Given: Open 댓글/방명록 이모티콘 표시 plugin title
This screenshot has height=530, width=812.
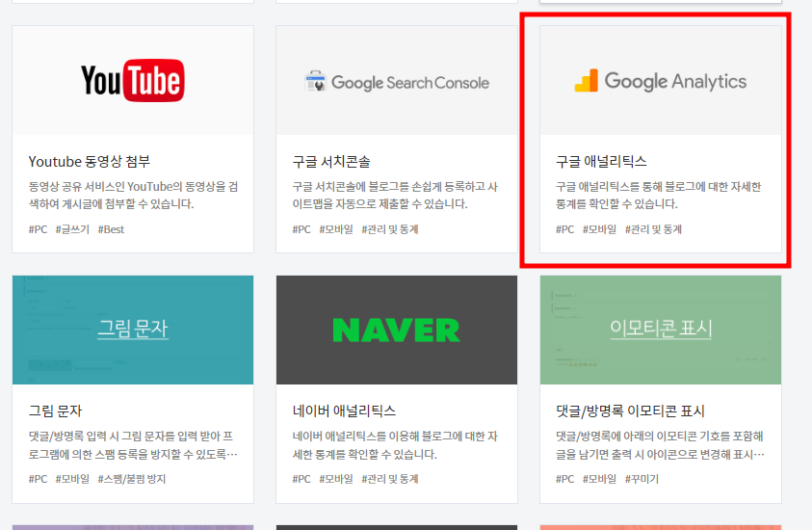Looking at the screenshot, I should pos(630,411).
